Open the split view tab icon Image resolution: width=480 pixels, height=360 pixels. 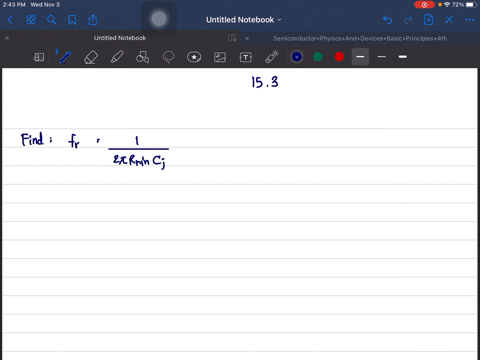232,38
